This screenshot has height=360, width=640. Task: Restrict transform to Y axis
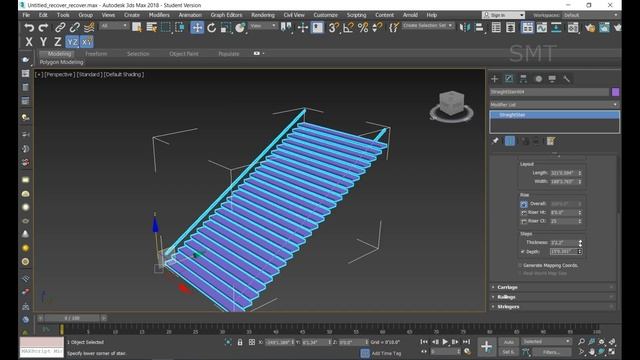point(43,42)
